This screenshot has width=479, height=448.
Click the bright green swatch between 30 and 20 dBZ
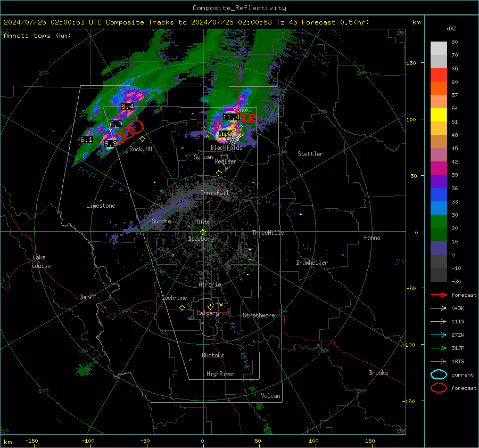(439, 222)
